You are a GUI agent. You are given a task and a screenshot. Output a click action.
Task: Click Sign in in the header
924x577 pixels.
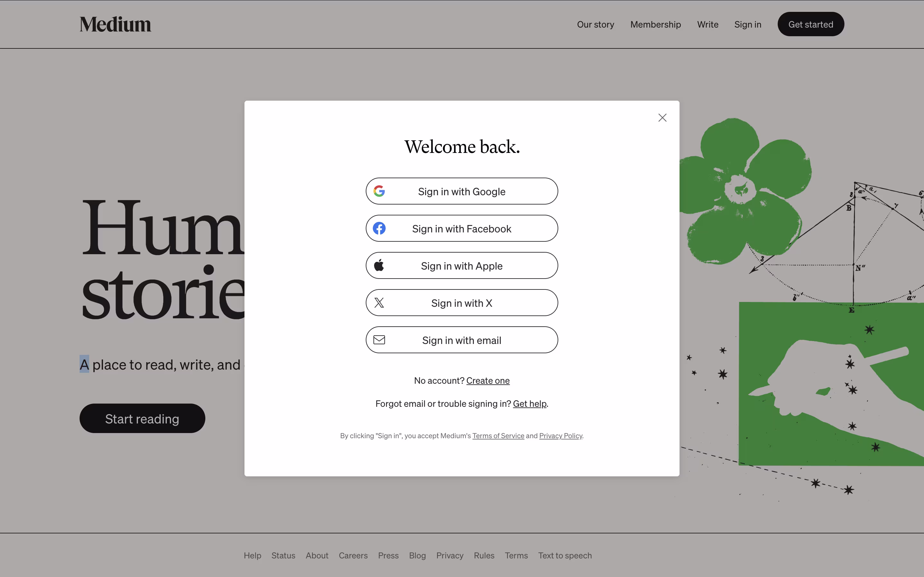(747, 24)
